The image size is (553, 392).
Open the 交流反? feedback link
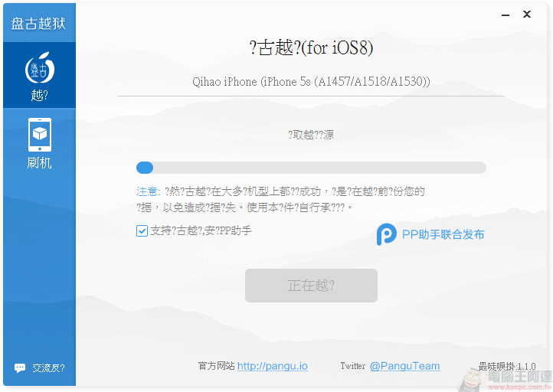48,368
